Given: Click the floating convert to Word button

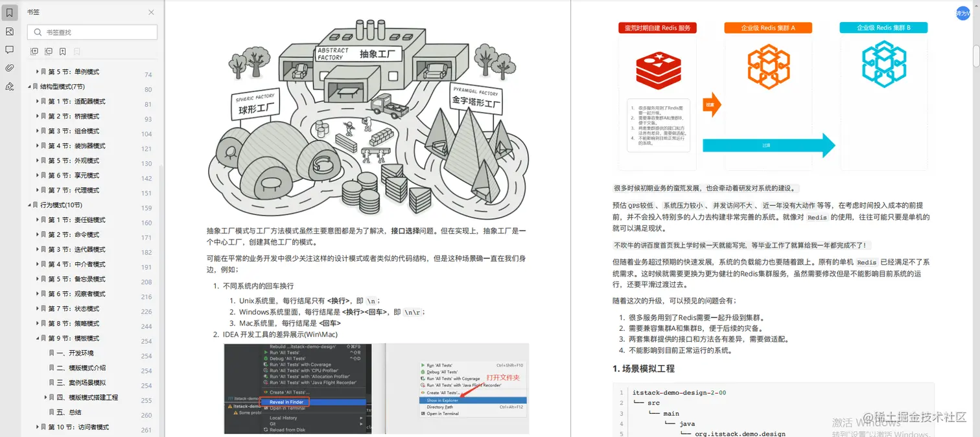Looking at the screenshot, I should 962,12.
